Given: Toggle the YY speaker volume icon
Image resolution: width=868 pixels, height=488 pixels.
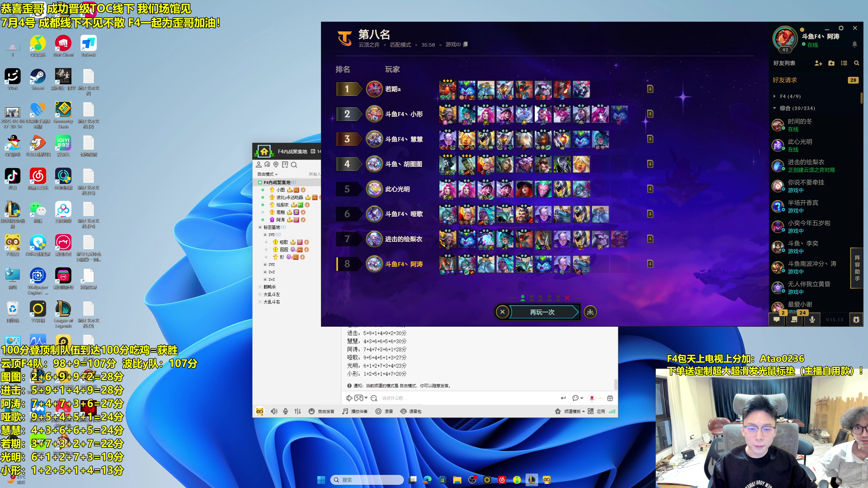Looking at the screenshot, I should (274, 411).
